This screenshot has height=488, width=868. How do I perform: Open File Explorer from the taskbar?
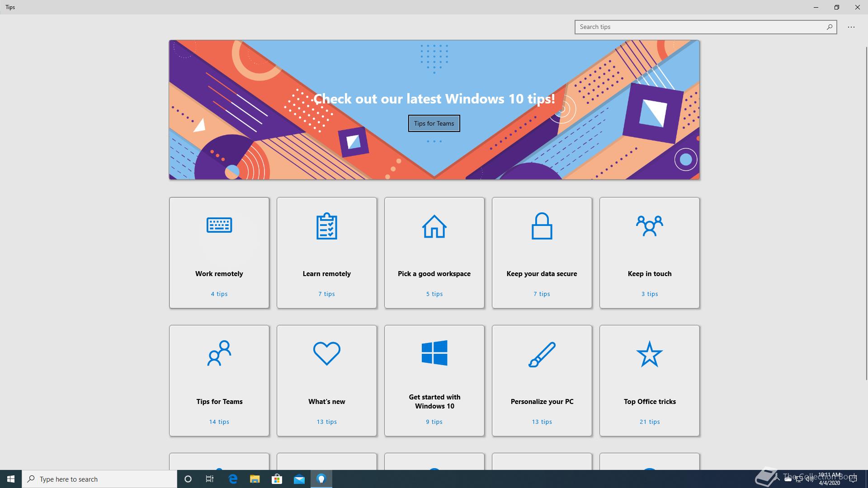click(x=255, y=479)
